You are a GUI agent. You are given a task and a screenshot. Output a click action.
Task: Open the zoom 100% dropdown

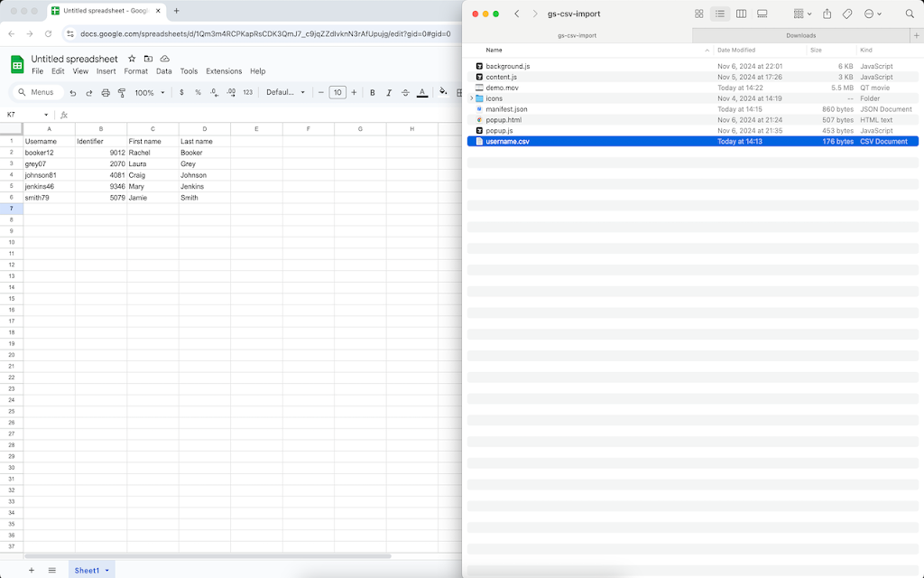pos(150,93)
